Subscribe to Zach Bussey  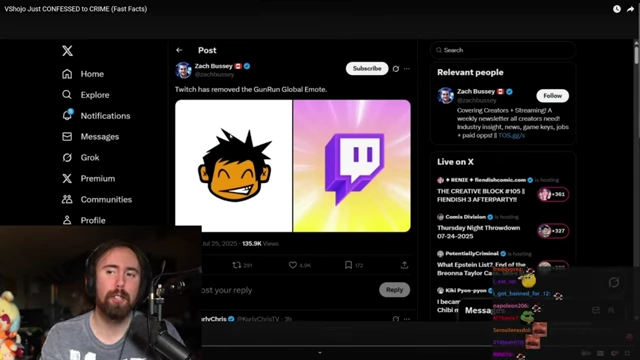tap(367, 69)
